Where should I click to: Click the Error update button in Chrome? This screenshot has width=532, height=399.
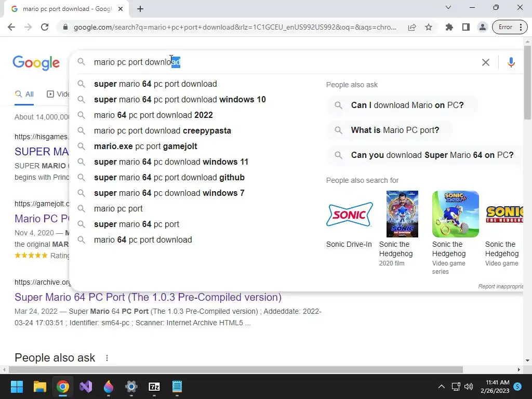click(510, 27)
